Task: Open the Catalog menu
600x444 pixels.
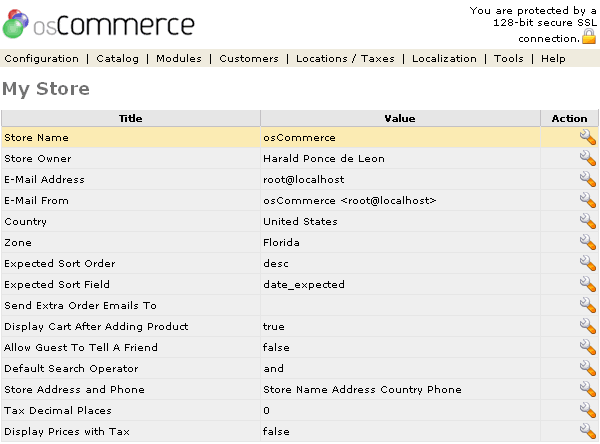Action: (117, 59)
